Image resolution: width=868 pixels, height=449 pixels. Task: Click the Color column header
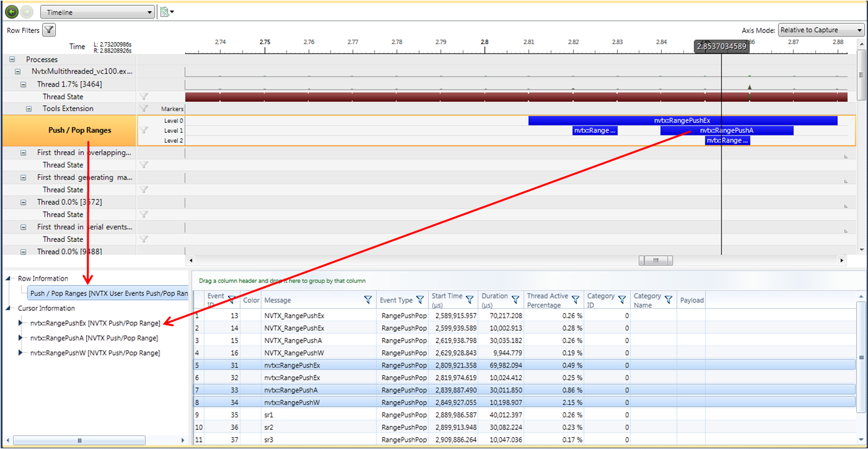(x=251, y=300)
